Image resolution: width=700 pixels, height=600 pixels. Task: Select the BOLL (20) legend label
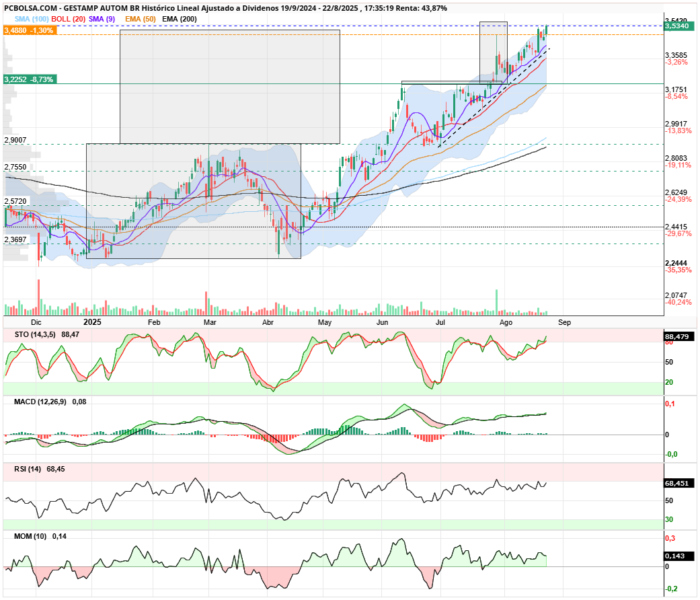(69, 19)
